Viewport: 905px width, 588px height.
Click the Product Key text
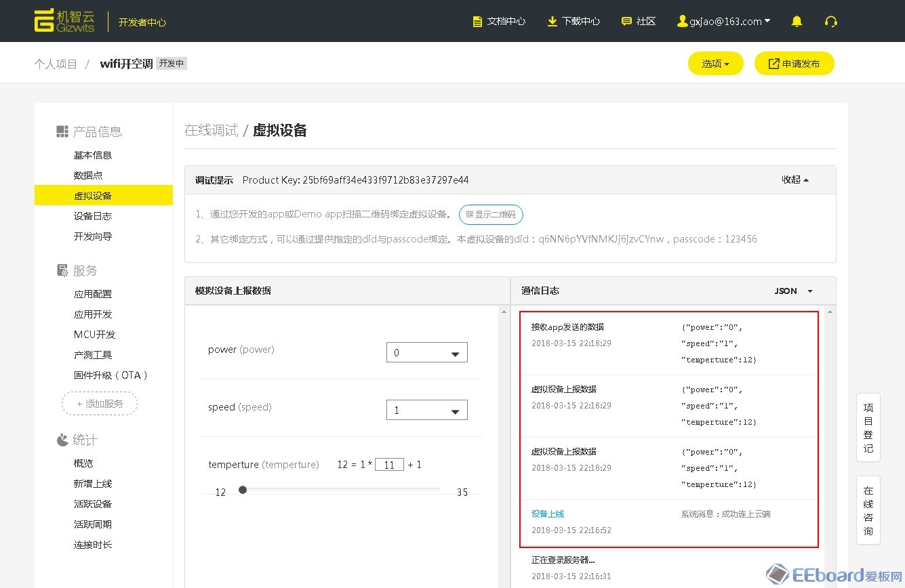(x=355, y=180)
